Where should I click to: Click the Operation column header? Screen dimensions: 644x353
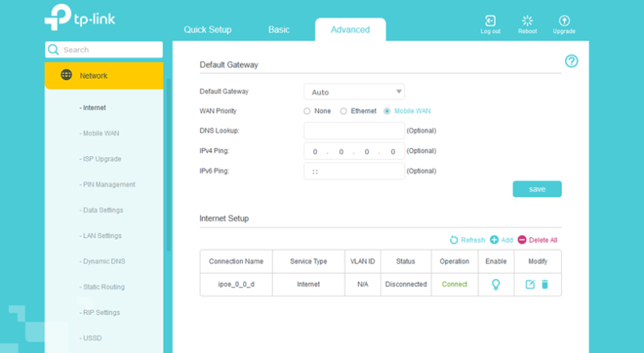(454, 261)
